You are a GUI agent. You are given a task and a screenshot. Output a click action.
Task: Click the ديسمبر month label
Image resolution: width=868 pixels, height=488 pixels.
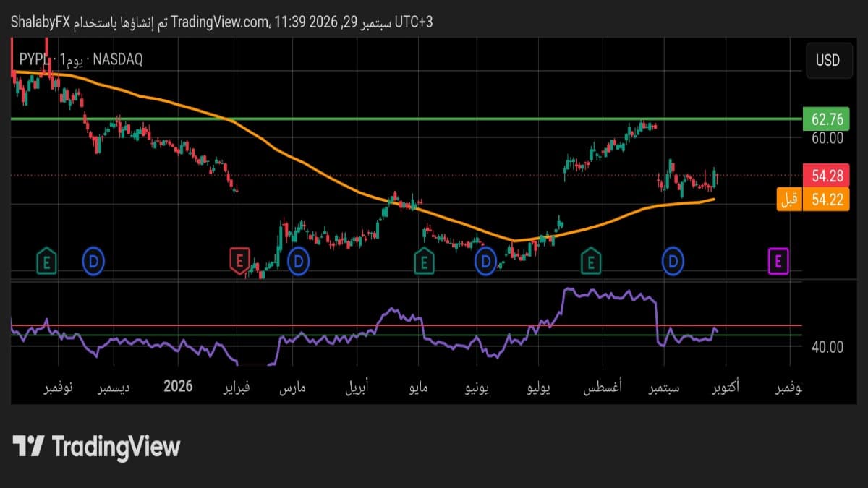tap(114, 388)
